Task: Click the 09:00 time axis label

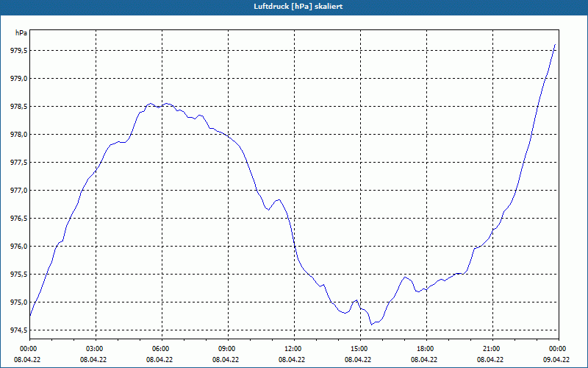Action: tap(226, 349)
